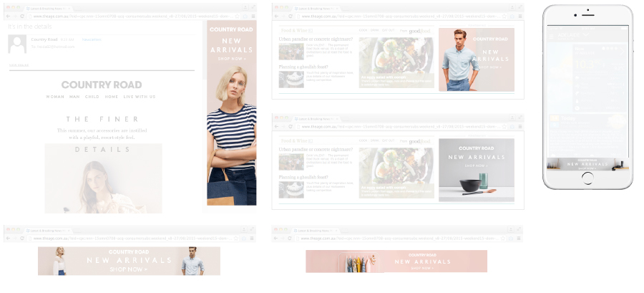This screenshot has width=644, height=293.
Task: Open EAT OUT in the blue-shirt man ad window
Action: tap(388, 30)
